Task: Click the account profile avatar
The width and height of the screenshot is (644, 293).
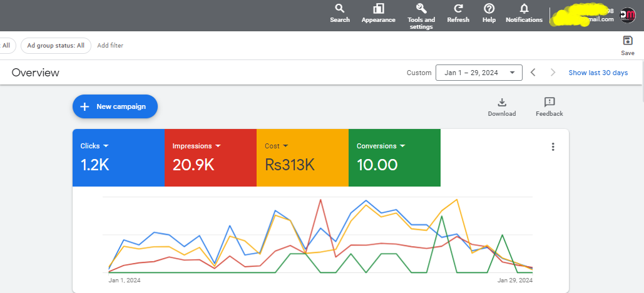Action: (627, 15)
